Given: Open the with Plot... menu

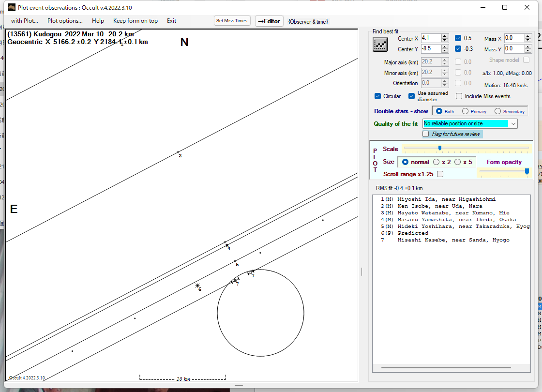Looking at the screenshot, I should click(x=25, y=21).
